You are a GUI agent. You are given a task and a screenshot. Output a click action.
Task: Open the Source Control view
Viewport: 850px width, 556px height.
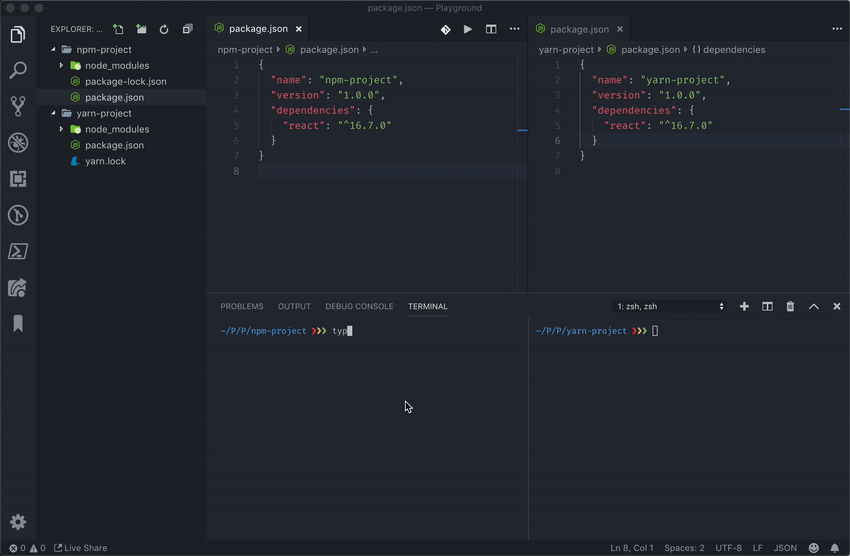pos(18,106)
